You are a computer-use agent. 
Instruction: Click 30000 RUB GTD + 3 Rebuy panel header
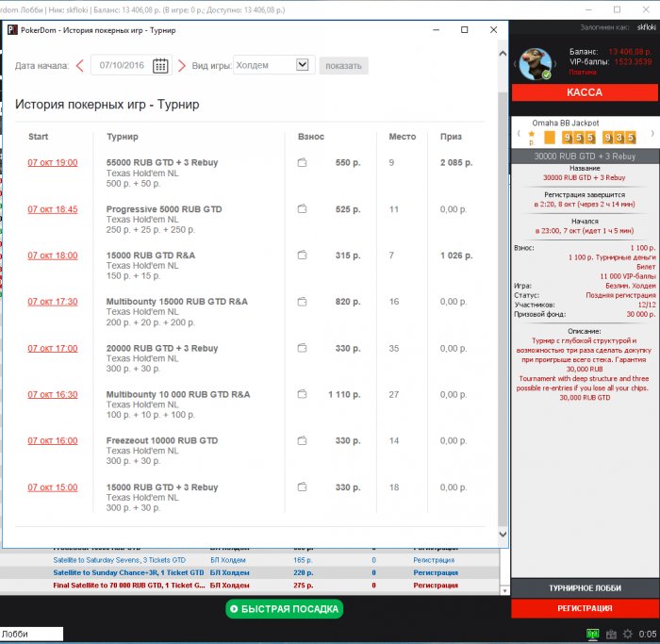coord(585,157)
